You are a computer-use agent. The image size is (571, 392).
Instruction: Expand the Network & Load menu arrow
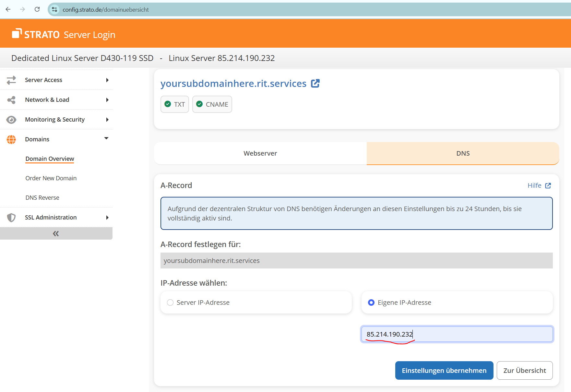(x=107, y=100)
